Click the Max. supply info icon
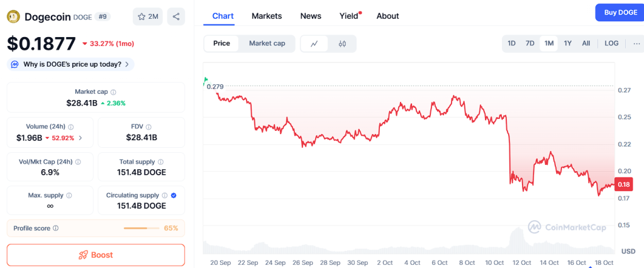 coord(69,196)
